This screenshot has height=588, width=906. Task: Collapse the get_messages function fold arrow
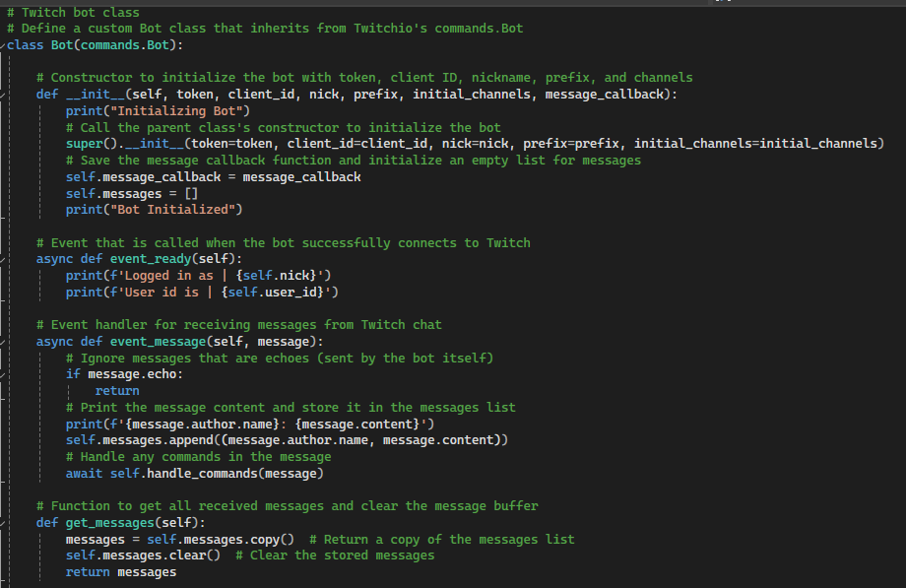tap(4, 522)
